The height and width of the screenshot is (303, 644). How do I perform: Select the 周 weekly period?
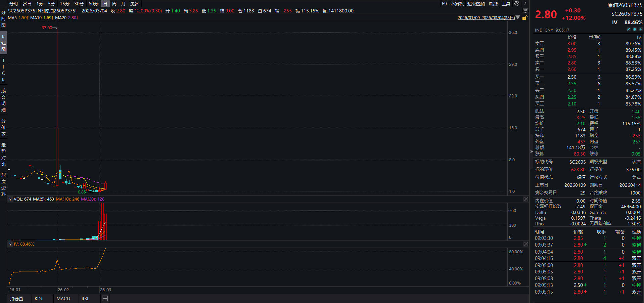pos(114,4)
